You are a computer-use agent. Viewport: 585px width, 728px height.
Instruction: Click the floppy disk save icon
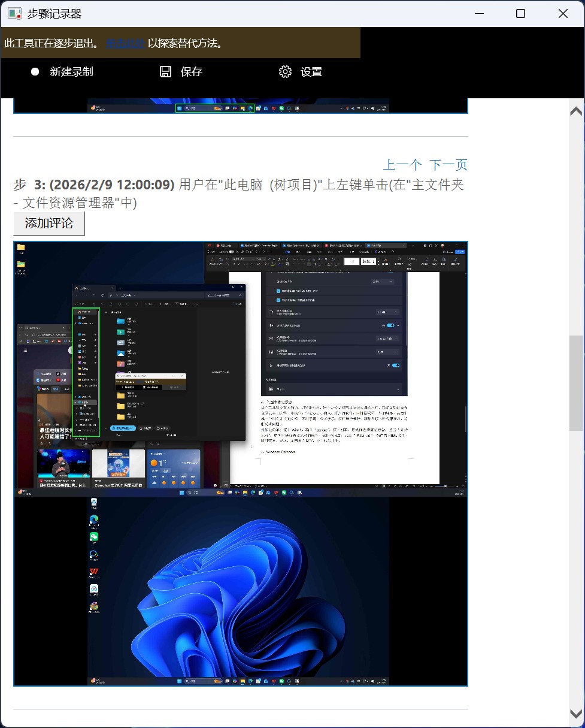tap(165, 71)
